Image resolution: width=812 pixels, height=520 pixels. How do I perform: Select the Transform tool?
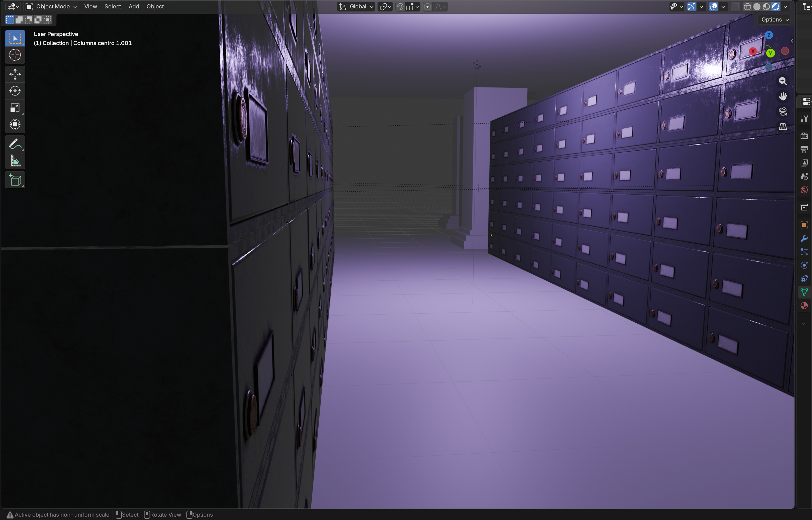[15, 125]
